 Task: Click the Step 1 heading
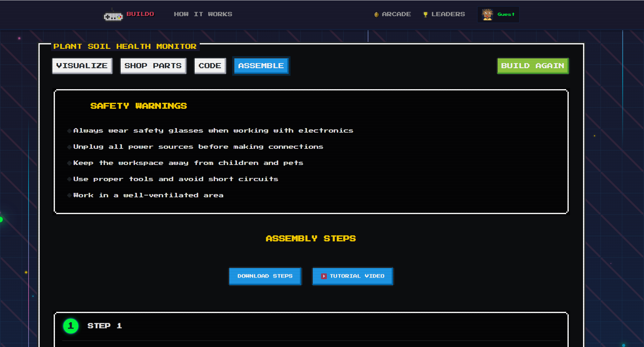[104, 326]
